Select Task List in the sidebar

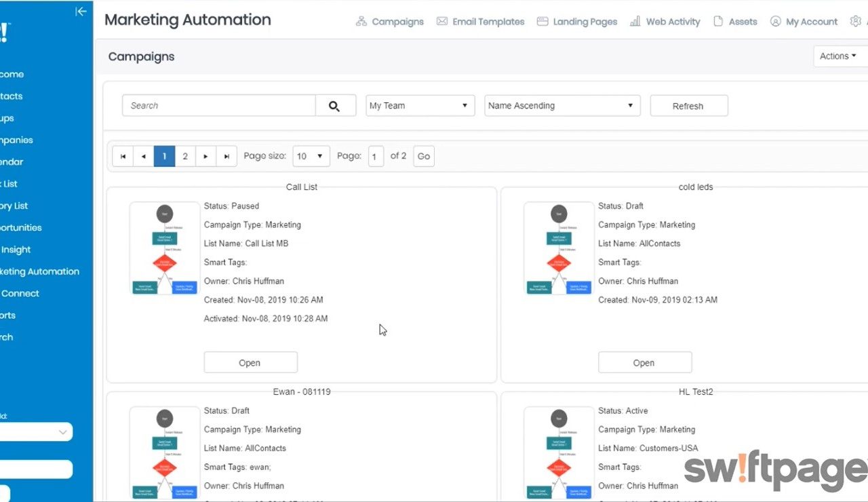coord(9,184)
